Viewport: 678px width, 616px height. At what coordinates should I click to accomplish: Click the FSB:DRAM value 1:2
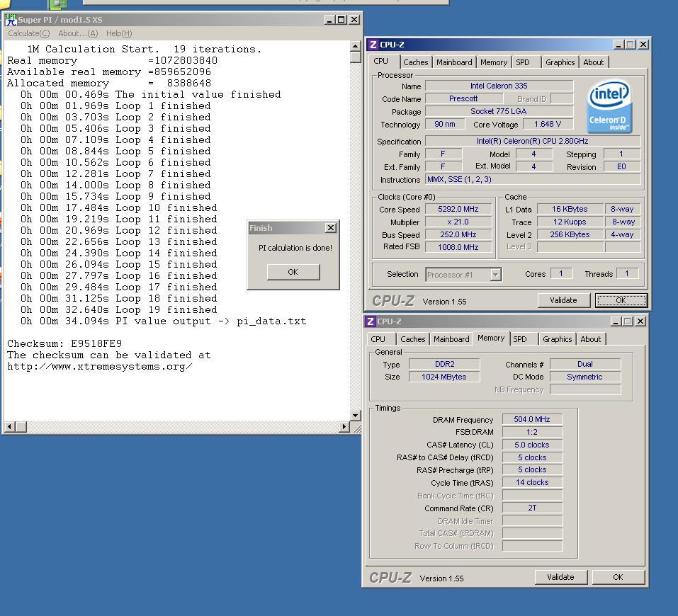(x=532, y=432)
